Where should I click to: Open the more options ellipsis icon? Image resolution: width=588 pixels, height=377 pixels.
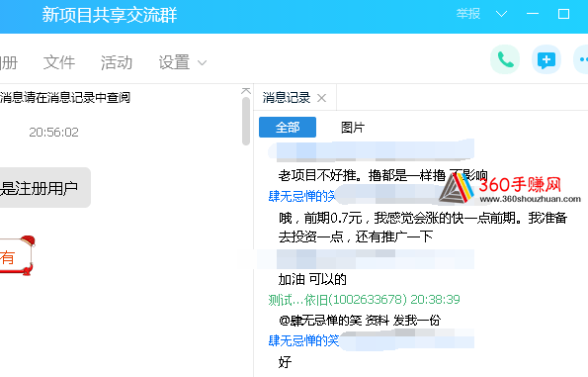click(582, 59)
